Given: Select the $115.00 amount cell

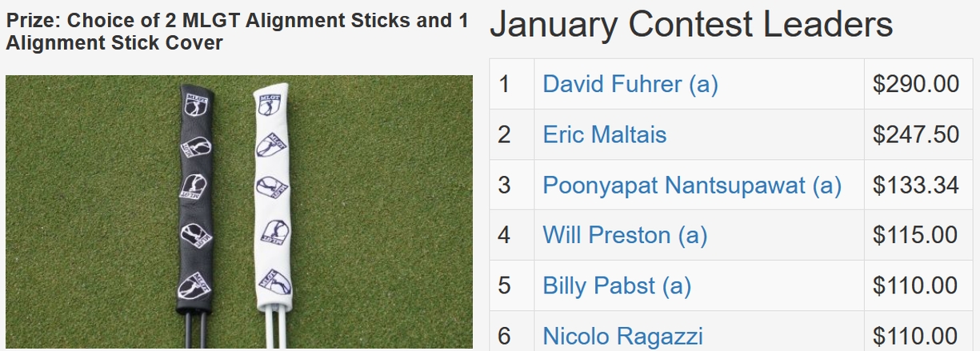Looking at the screenshot, I should 916,235.
